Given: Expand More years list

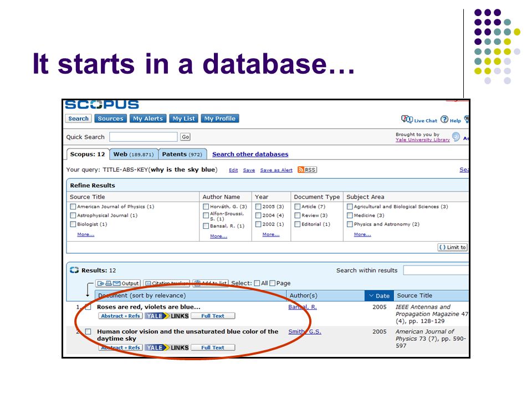Looking at the screenshot, I should tap(271, 234).
